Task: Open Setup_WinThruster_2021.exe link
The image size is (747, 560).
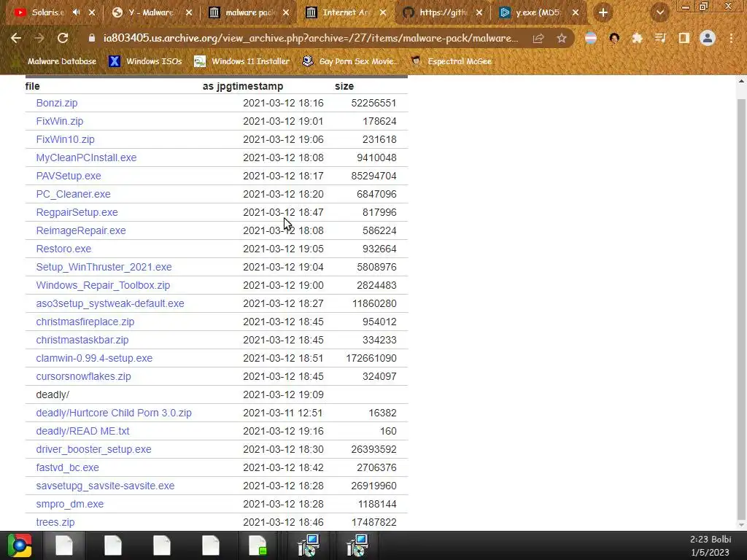Action: point(104,267)
